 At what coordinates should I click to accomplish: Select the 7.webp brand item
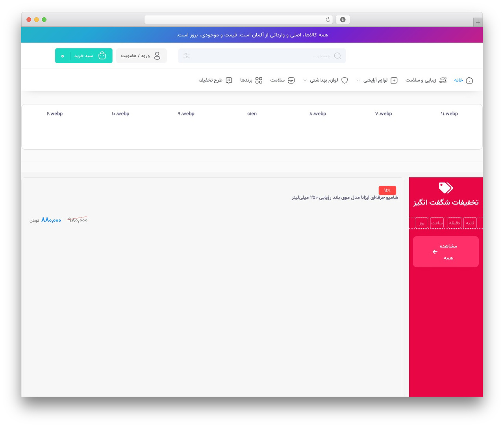coord(384,114)
